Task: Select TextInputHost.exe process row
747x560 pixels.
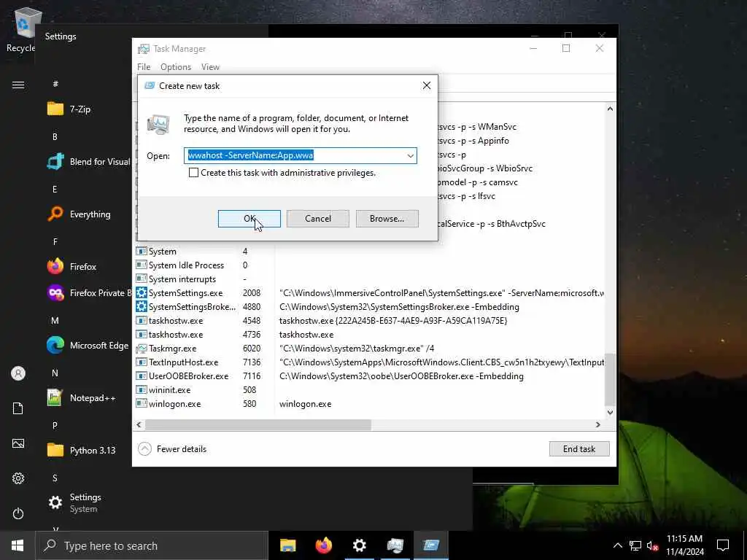Action: [x=370, y=362]
